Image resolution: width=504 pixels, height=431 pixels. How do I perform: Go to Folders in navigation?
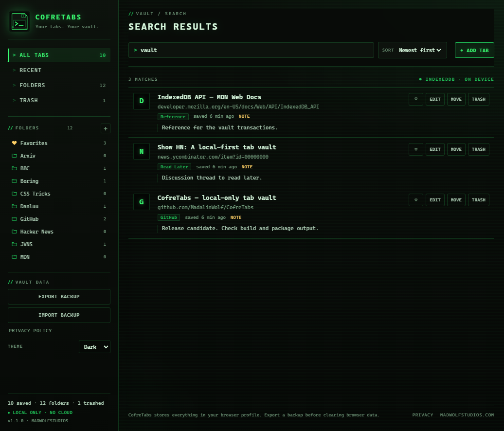pyautogui.click(x=59, y=85)
